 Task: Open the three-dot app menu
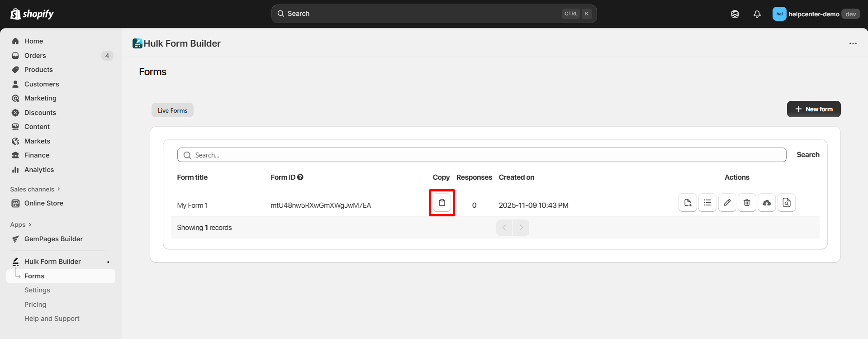[853, 43]
